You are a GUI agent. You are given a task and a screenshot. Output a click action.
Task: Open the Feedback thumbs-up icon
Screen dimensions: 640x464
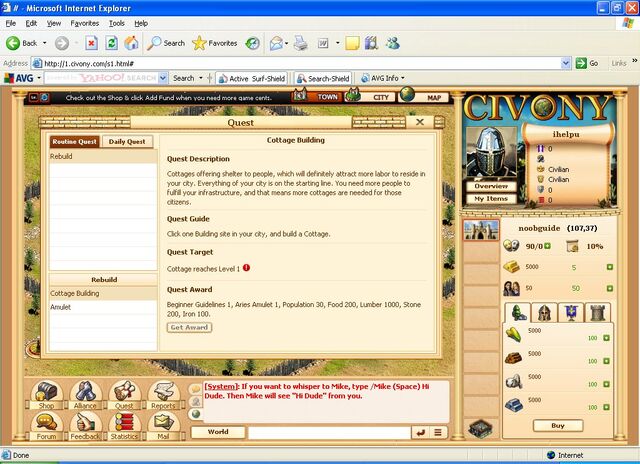[x=85, y=425]
